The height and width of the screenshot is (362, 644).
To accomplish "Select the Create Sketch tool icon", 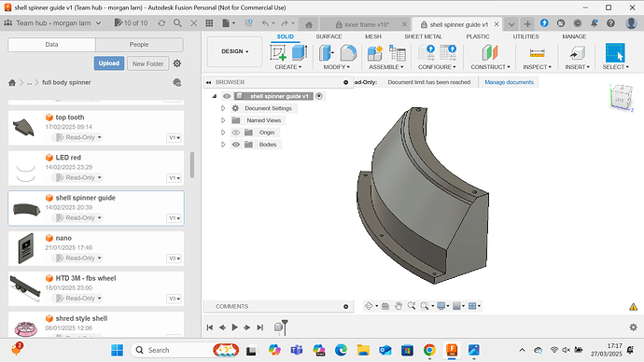I will (x=278, y=53).
